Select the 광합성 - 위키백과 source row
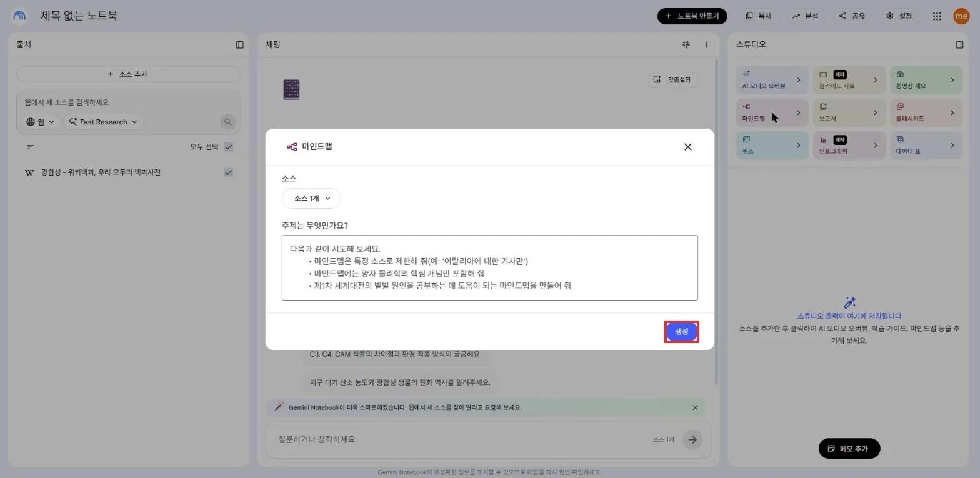 128,172
